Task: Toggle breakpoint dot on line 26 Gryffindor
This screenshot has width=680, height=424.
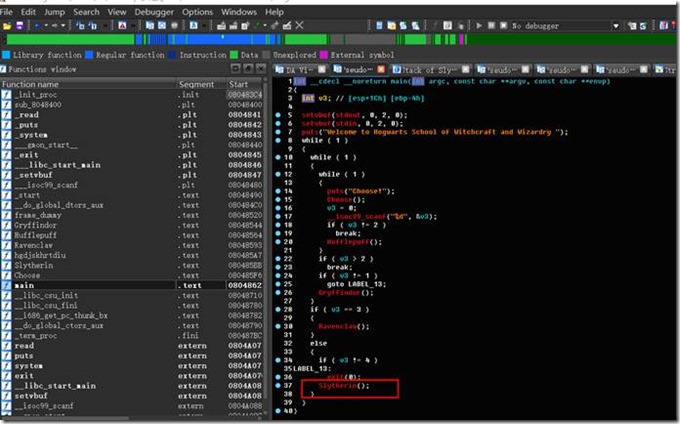Action: point(278,293)
